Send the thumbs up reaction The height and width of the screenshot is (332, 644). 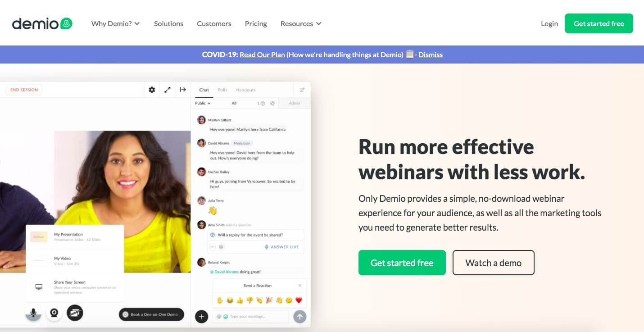[240, 300]
